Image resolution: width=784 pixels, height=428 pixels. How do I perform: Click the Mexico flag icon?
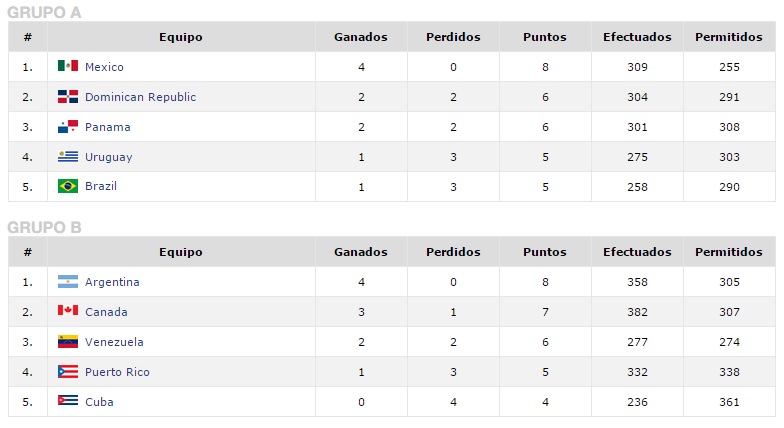click(68, 66)
